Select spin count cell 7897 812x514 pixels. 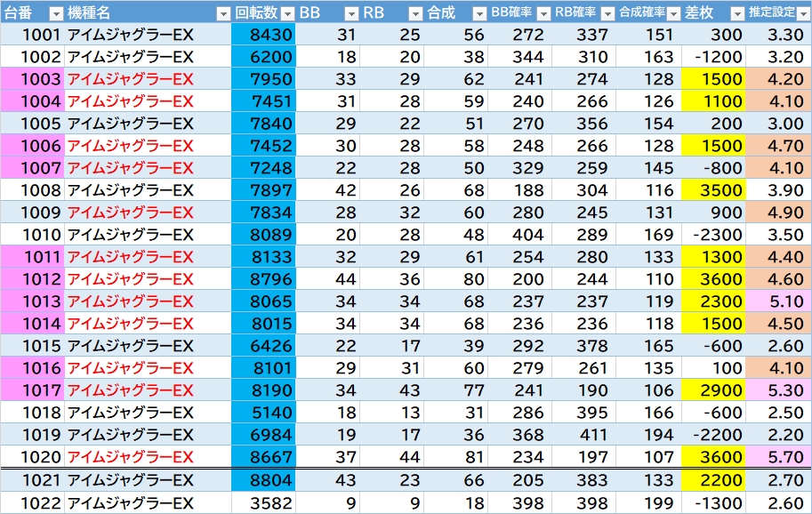(263, 190)
